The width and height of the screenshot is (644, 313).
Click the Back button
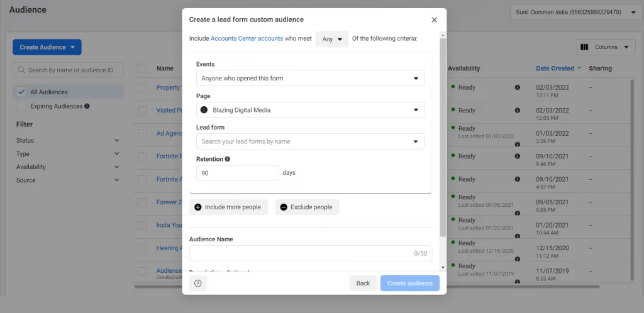(x=363, y=283)
